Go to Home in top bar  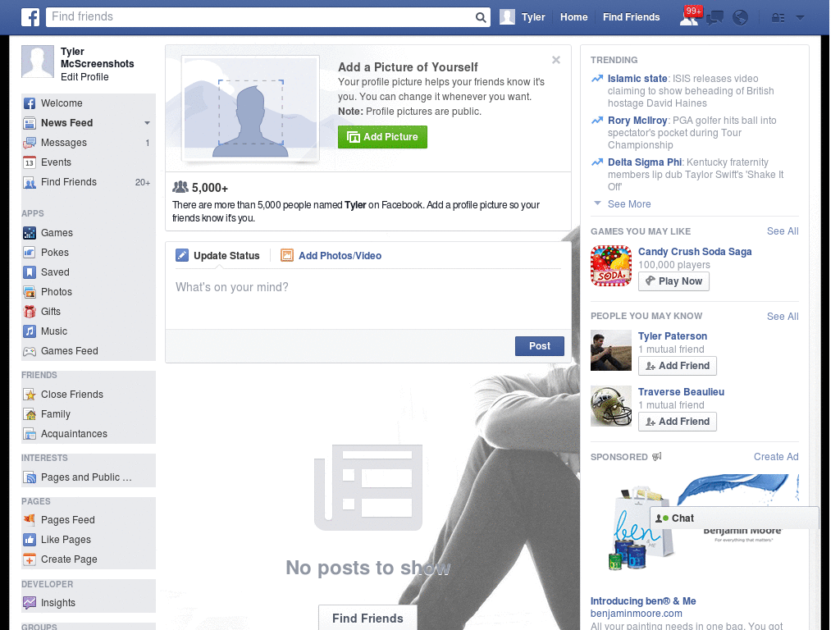573,17
